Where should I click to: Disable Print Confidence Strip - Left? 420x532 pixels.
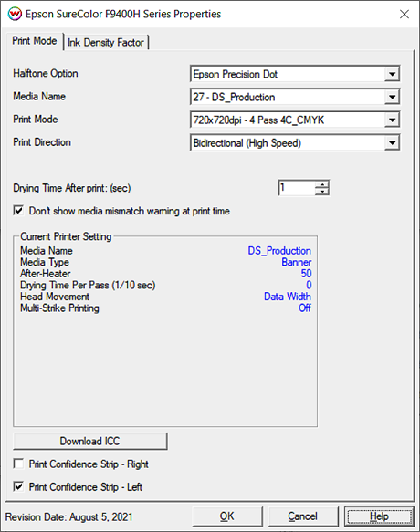tap(18, 486)
